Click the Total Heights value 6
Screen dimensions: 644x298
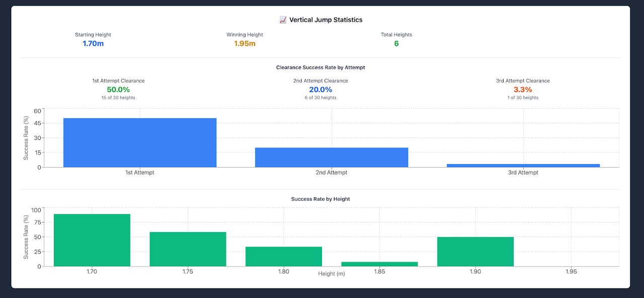pos(396,43)
